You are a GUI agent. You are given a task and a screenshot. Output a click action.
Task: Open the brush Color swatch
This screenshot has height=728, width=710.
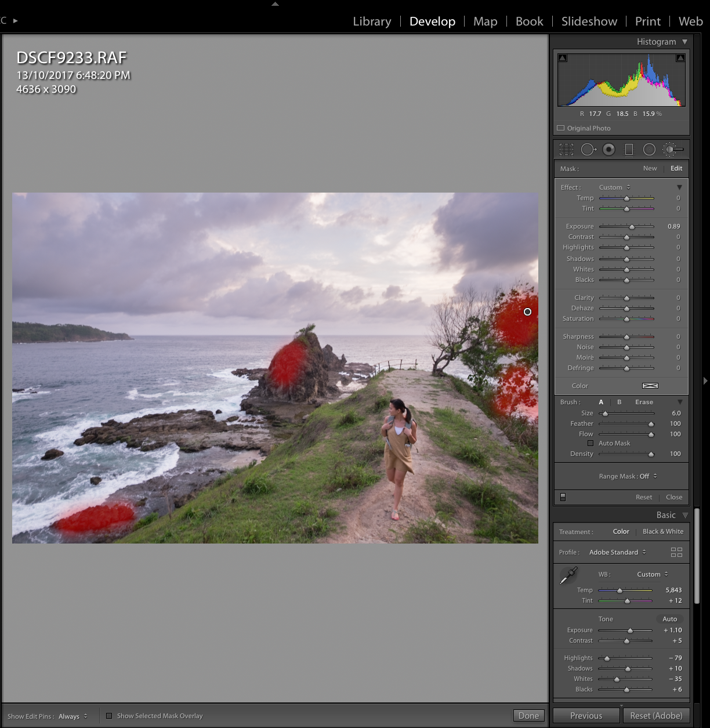[650, 386]
